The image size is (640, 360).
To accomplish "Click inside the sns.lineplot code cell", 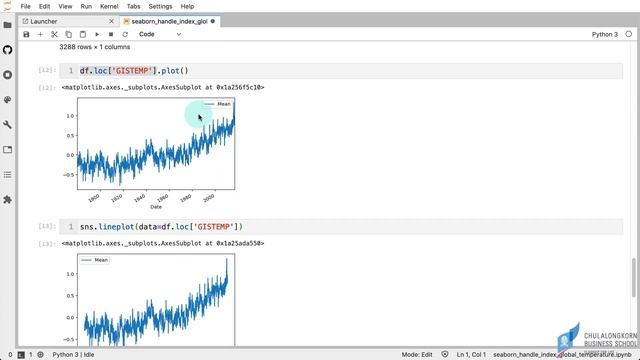I will click(341, 227).
